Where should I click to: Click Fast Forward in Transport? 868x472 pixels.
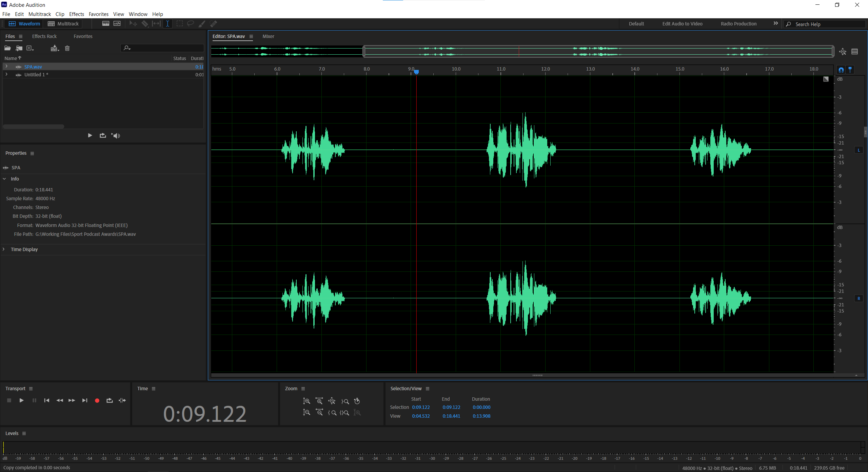coord(72,400)
